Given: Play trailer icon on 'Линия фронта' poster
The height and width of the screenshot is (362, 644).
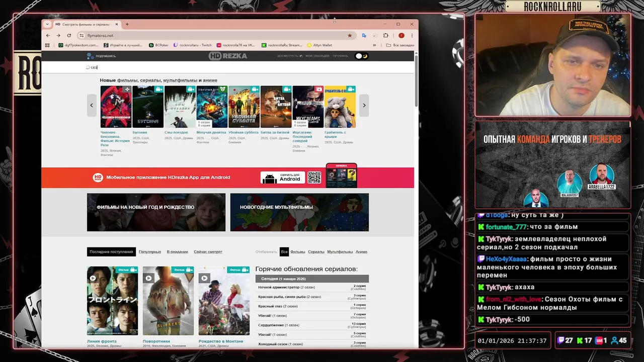Looking at the screenshot, I should [x=93, y=278].
